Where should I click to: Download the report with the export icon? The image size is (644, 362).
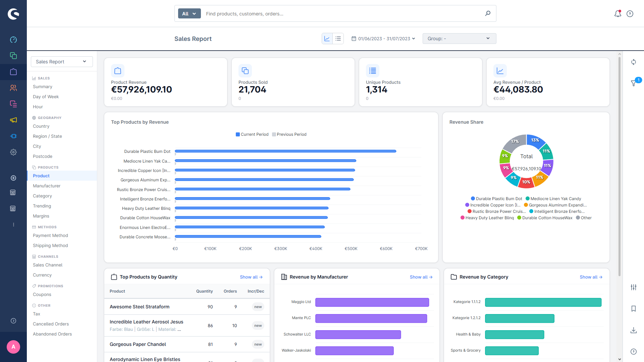coord(634,330)
